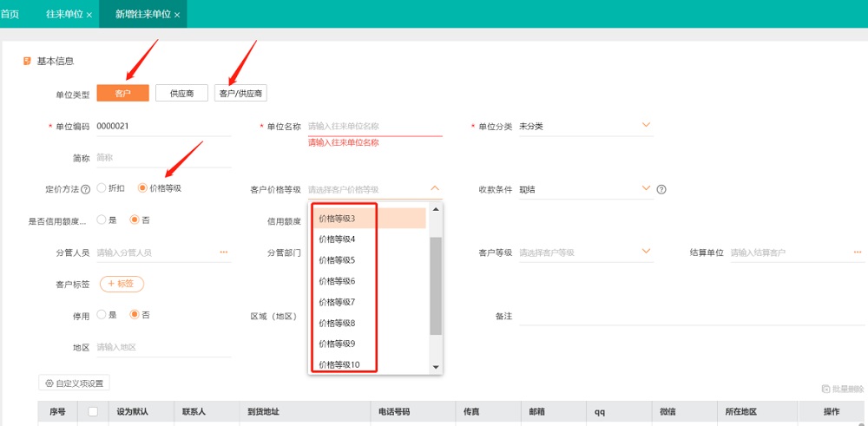Select 价格等级10 from list

369,364
